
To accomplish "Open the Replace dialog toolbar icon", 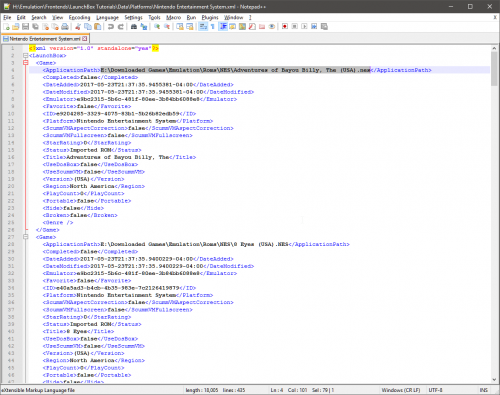I will coord(144,27).
